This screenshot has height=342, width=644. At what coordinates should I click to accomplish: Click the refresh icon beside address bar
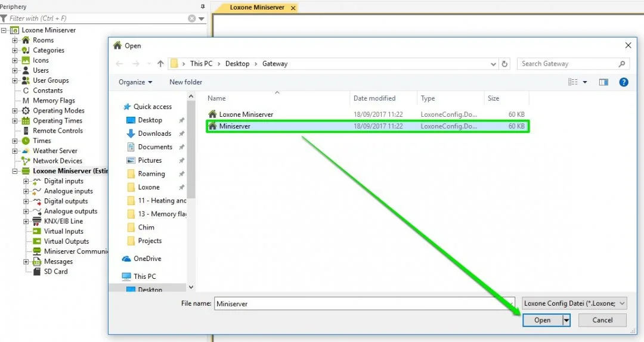click(505, 64)
